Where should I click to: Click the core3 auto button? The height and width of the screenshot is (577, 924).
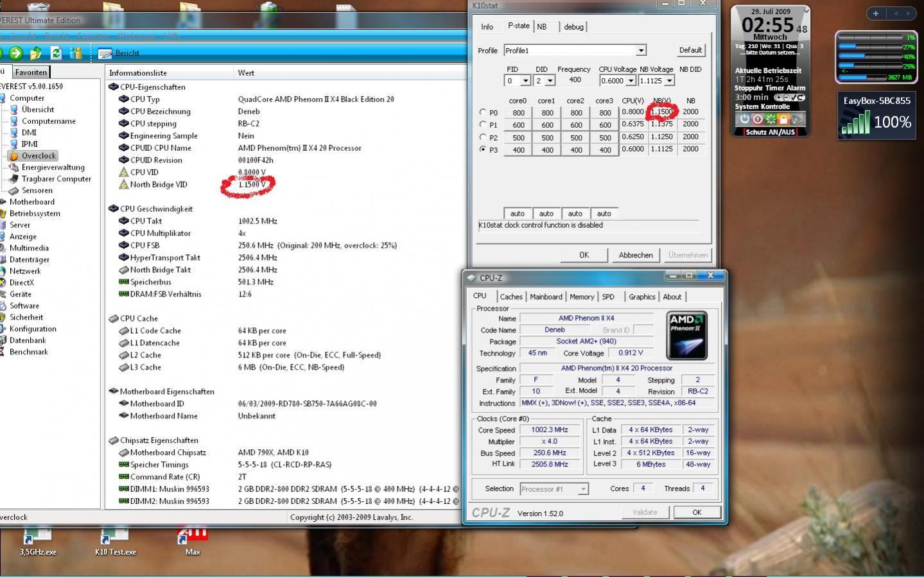pyautogui.click(x=604, y=214)
